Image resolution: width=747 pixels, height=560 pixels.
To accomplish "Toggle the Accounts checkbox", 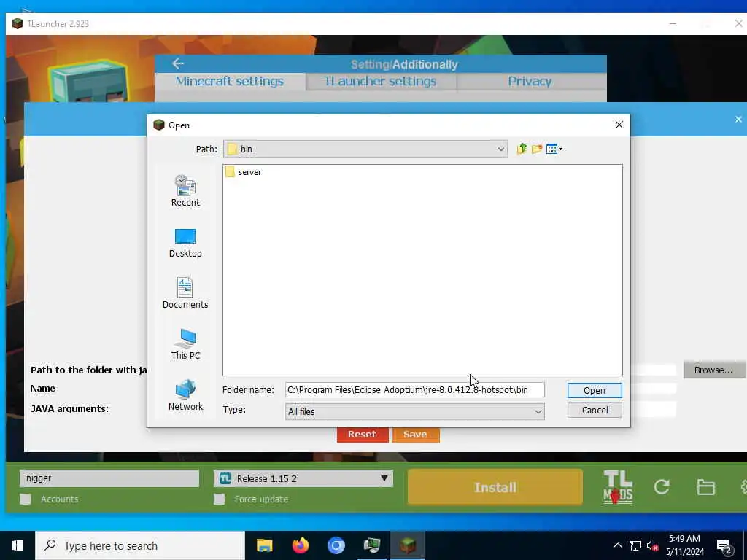I will coord(26,499).
